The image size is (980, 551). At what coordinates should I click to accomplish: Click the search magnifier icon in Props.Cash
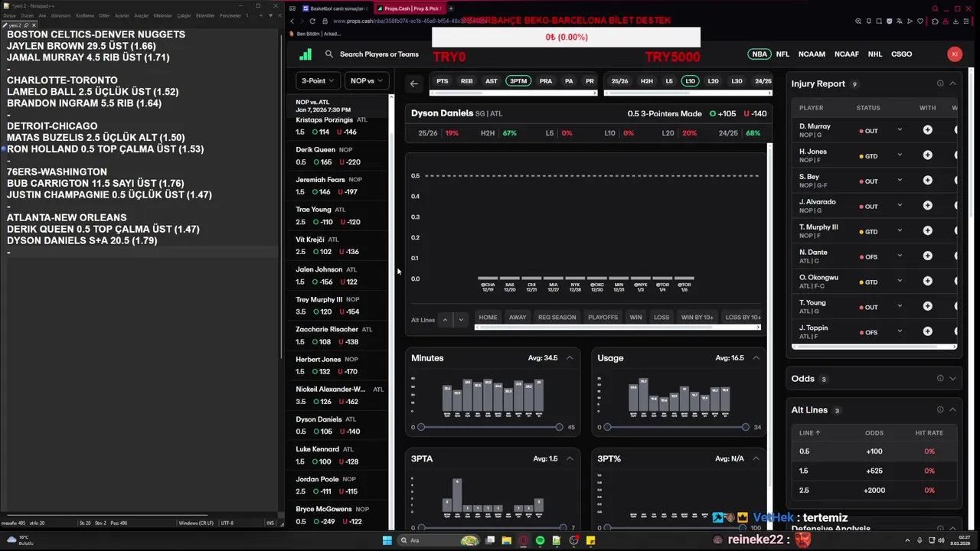pos(329,54)
